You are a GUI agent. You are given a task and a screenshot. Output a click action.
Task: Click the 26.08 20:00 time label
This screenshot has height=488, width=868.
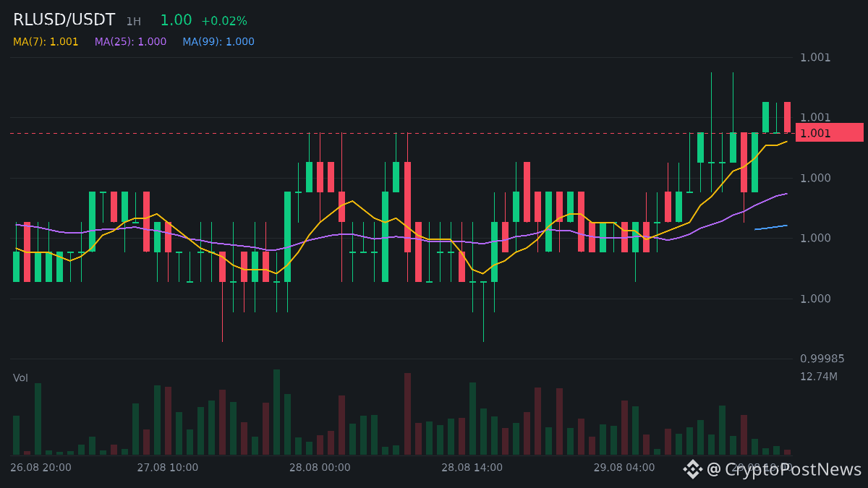click(x=41, y=468)
